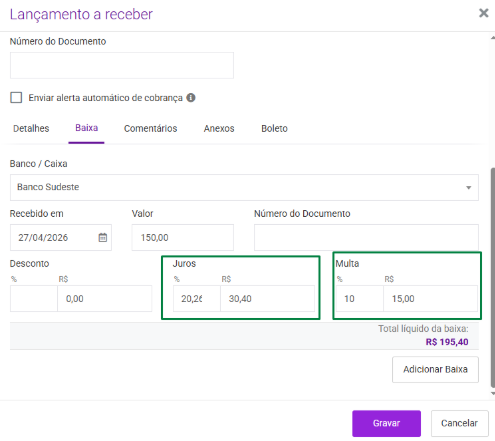Click the Gravar button
This screenshot has height=441, width=495.
(386, 423)
